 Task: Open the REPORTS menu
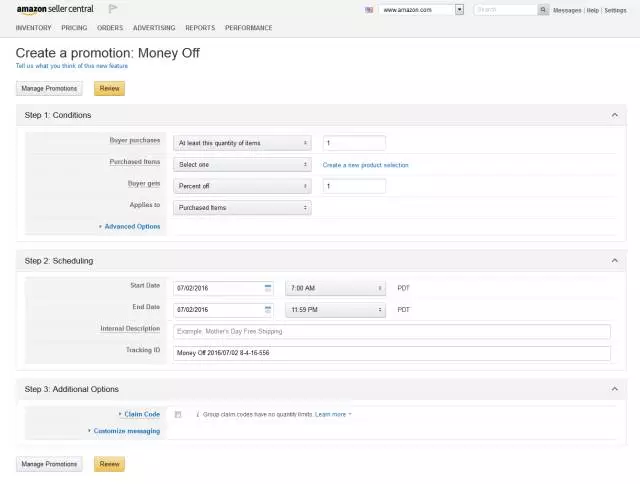coord(200,28)
